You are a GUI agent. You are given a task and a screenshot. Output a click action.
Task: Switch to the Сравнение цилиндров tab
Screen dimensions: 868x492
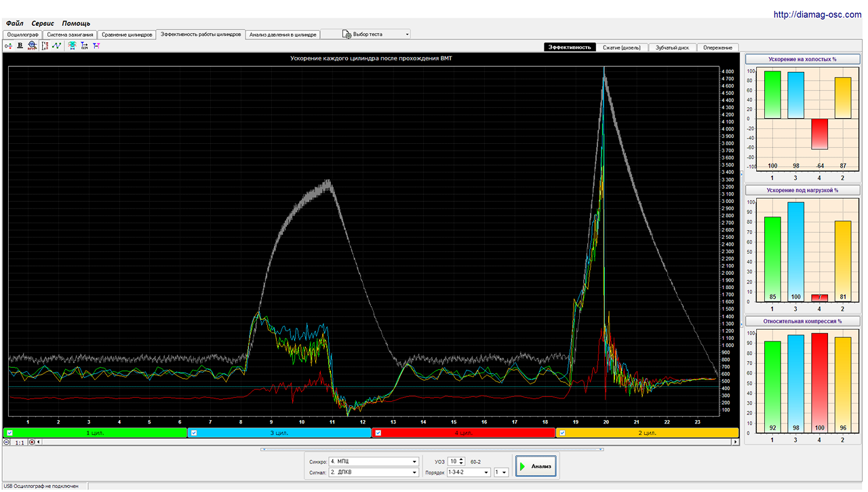[x=127, y=34]
